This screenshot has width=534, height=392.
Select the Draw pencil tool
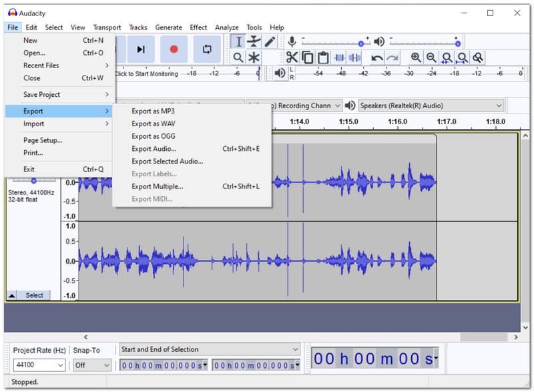tap(270, 42)
